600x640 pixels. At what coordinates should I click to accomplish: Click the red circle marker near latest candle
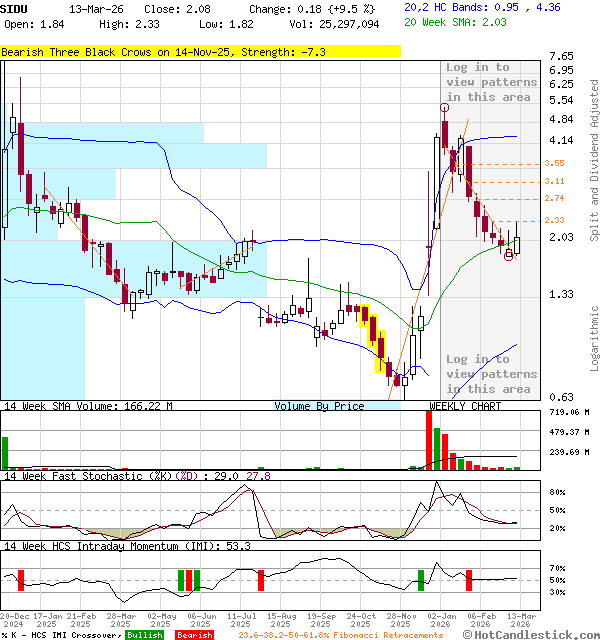(x=508, y=255)
